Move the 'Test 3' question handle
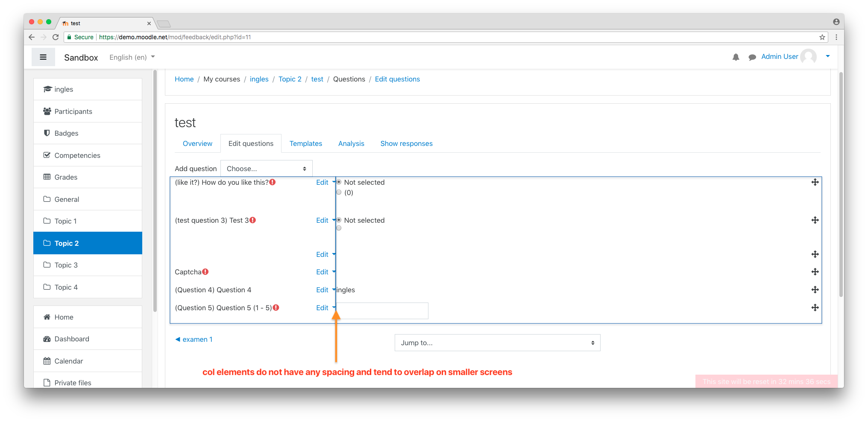This screenshot has height=422, width=868. pos(815,220)
